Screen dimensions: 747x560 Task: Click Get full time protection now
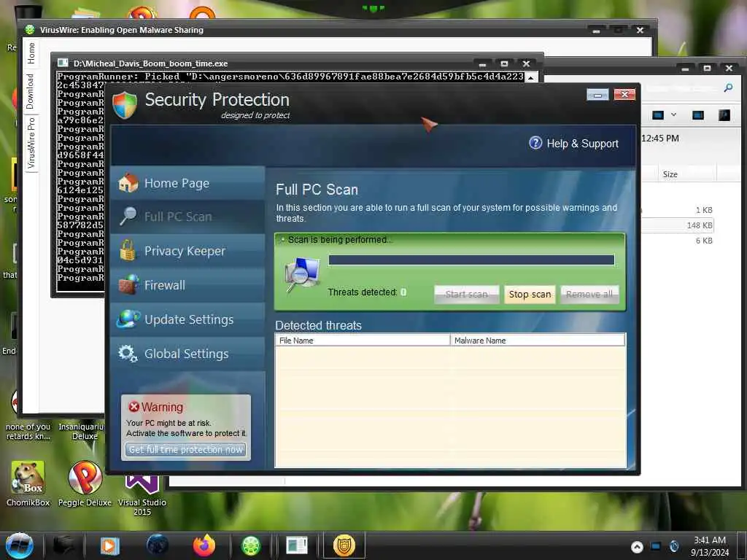[186, 449]
